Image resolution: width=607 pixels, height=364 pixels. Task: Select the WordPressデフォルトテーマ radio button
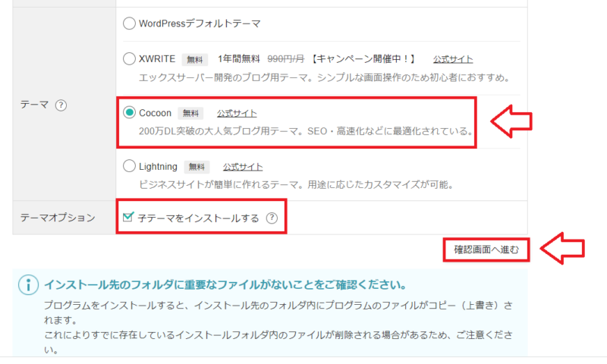tap(129, 24)
